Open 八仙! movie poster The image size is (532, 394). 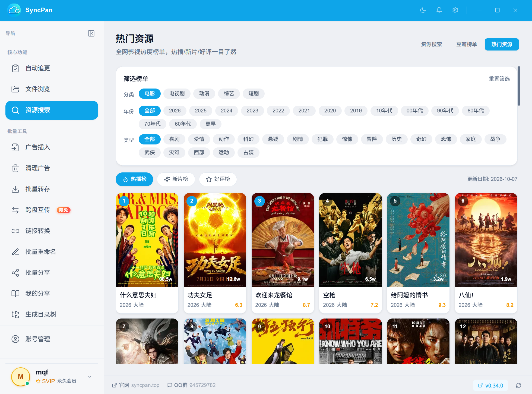pyautogui.click(x=486, y=240)
